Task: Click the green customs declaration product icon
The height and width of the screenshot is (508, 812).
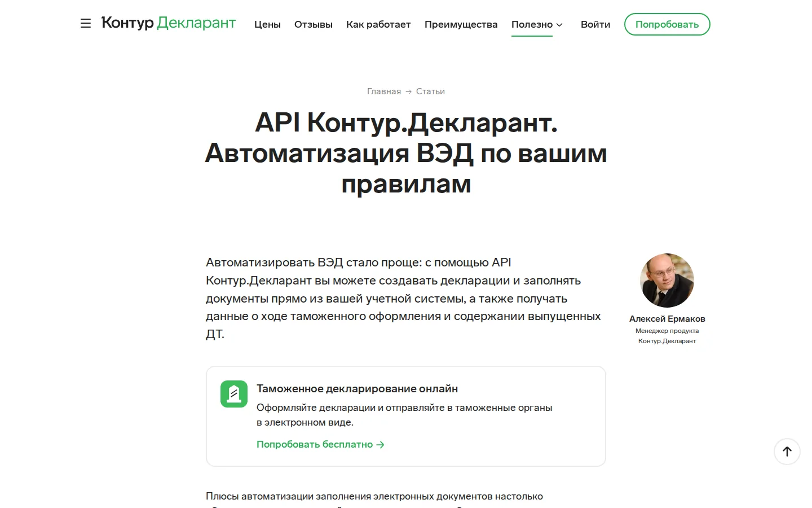Action: pyautogui.click(x=234, y=394)
